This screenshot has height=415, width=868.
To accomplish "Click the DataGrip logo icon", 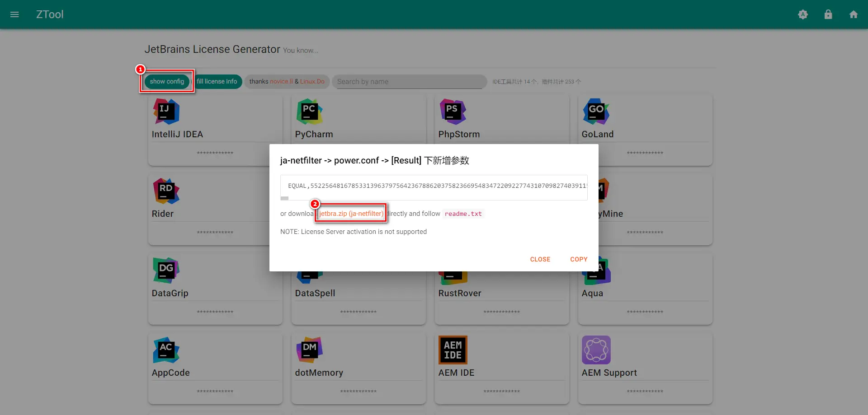I will (x=166, y=270).
